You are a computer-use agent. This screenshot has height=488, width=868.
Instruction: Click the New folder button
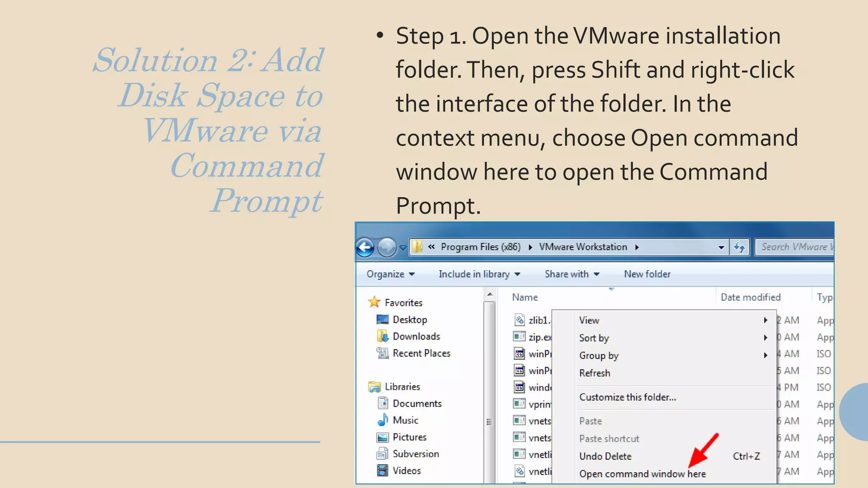click(647, 274)
